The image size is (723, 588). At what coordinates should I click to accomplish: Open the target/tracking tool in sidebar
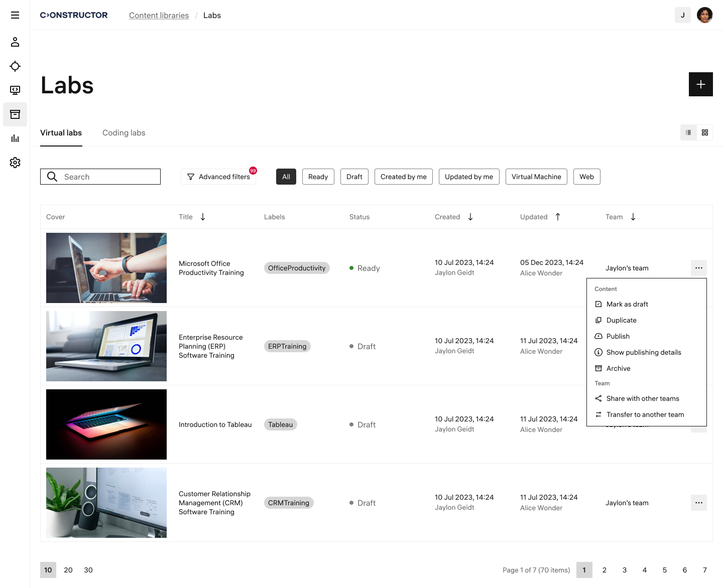pyautogui.click(x=15, y=66)
